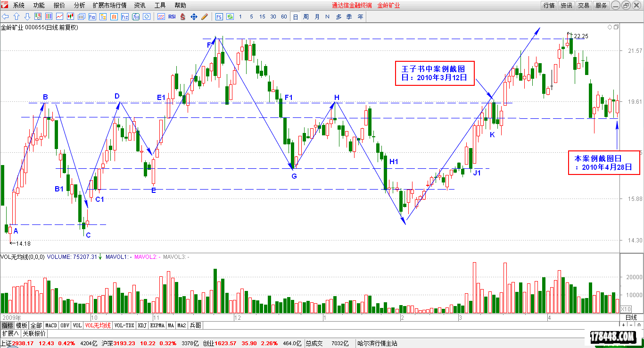
Task: Open the quote list table icon
Action: (x=49, y=17)
